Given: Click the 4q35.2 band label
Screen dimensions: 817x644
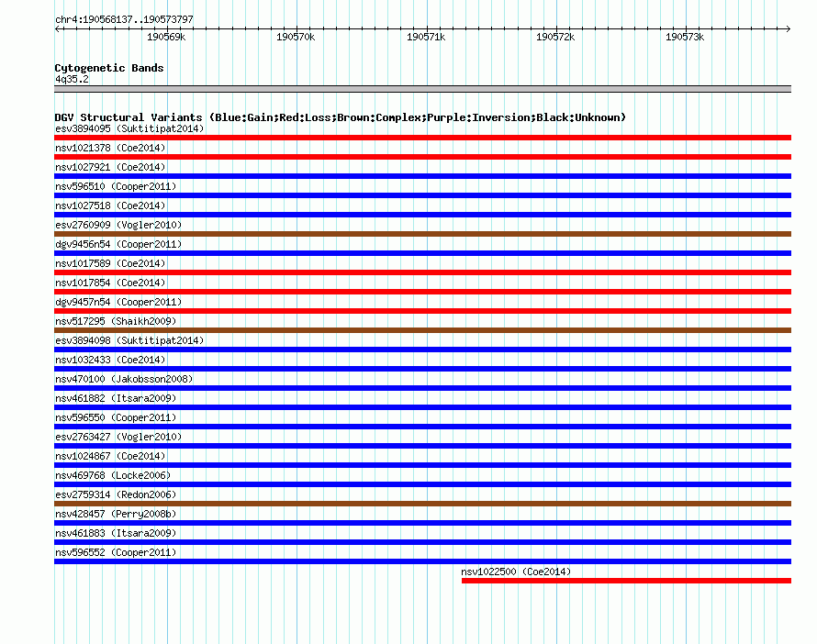Looking at the screenshot, I should pyautogui.click(x=72, y=79).
